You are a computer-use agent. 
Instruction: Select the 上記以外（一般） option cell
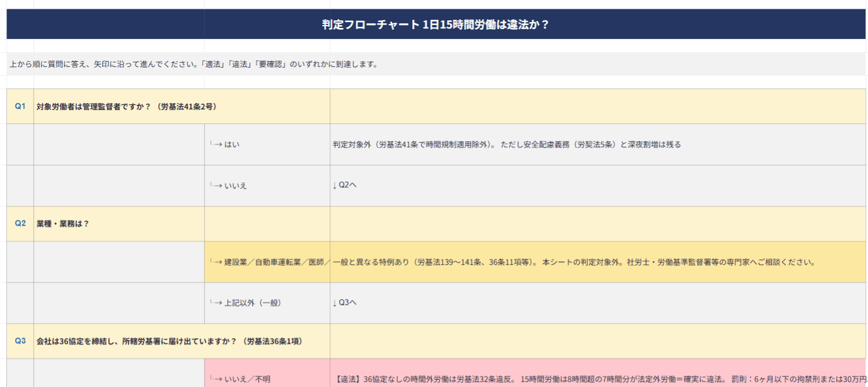pos(267,303)
